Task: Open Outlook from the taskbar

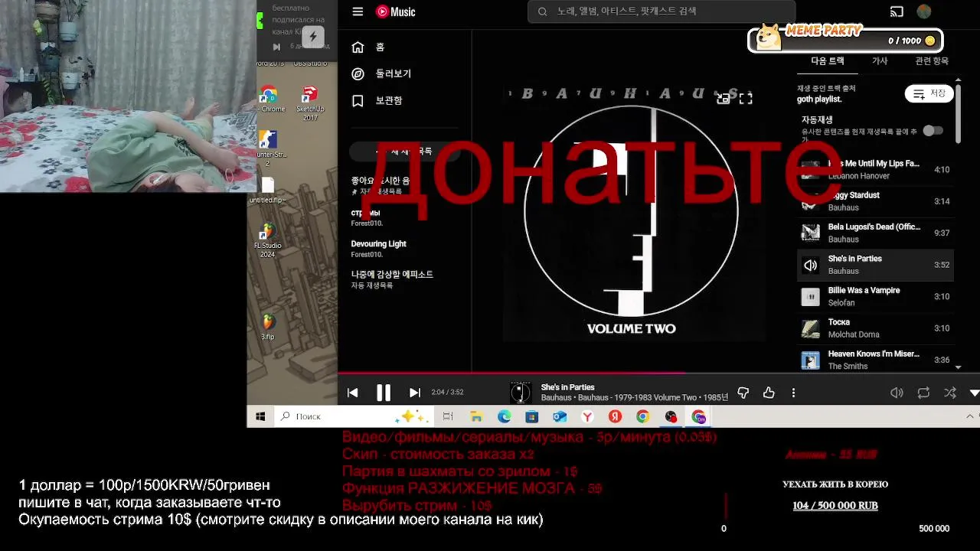Action: click(x=560, y=416)
